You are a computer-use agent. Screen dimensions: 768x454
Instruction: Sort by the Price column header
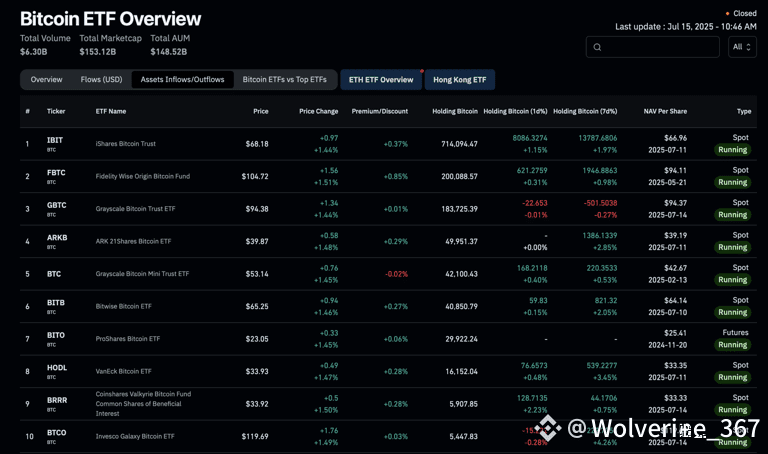261,111
